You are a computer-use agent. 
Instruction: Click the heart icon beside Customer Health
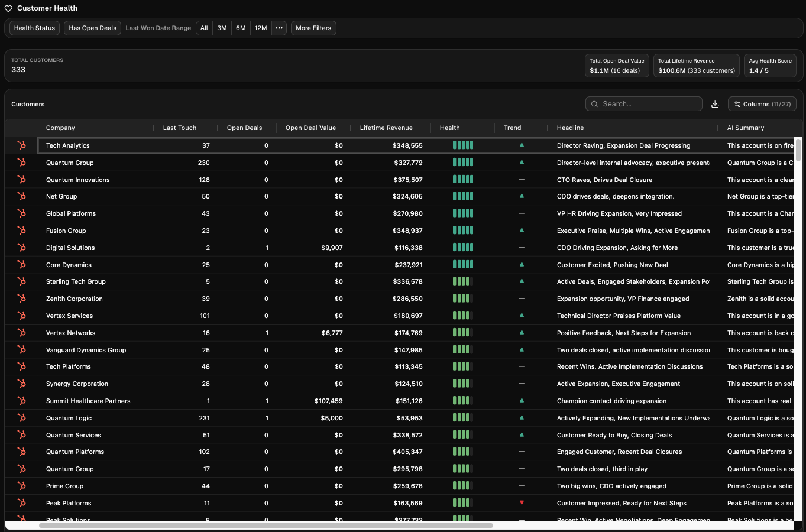pyautogui.click(x=8, y=8)
